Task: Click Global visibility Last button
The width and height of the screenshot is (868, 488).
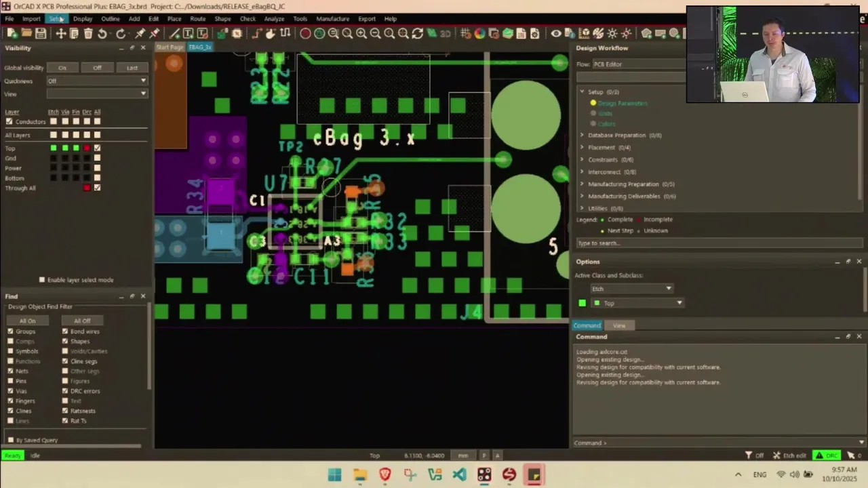Action: tap(132, 67)
